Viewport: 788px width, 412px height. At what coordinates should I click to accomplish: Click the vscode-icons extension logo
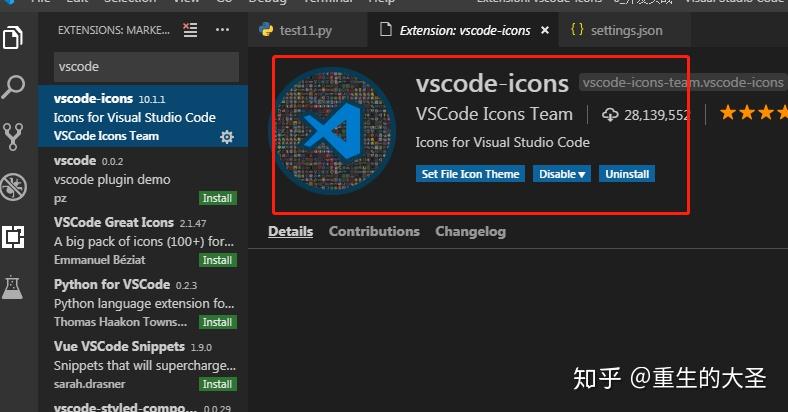pos(334,131)
